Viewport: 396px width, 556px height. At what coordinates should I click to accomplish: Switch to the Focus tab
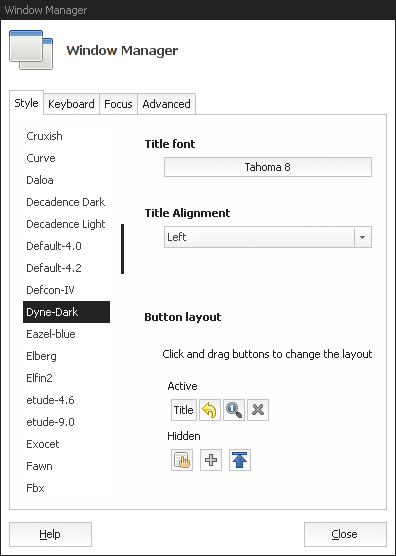tap(118, 104)
